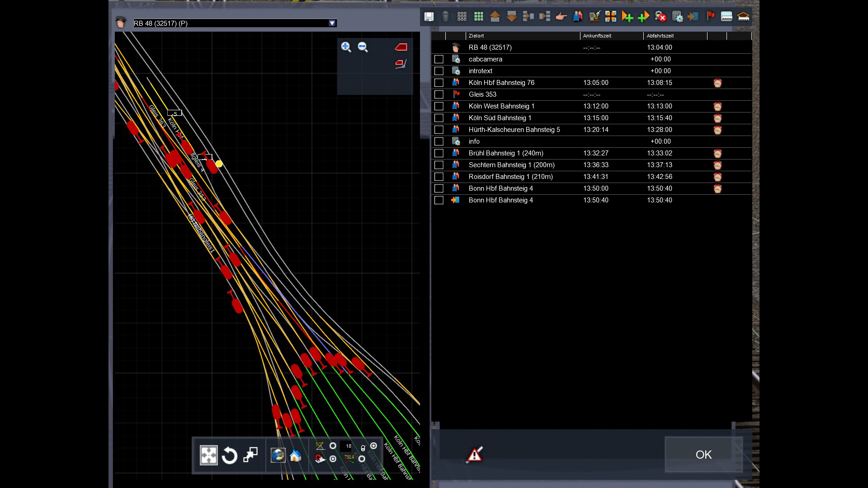Click the pointing hand instruction icon

(x=561, y=17)
